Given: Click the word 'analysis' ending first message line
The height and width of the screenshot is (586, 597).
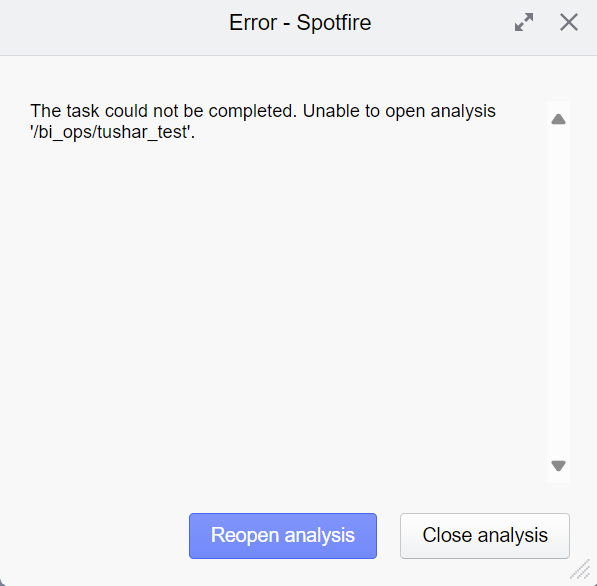Looking at the screenshot, I should pos(463,111).
